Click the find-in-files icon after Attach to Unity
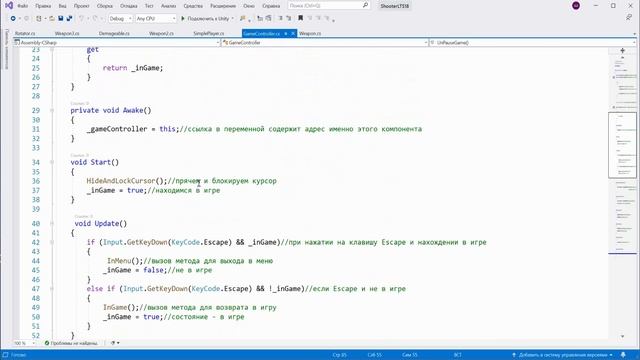Screen dimensions: 640x360 [243, 18]
